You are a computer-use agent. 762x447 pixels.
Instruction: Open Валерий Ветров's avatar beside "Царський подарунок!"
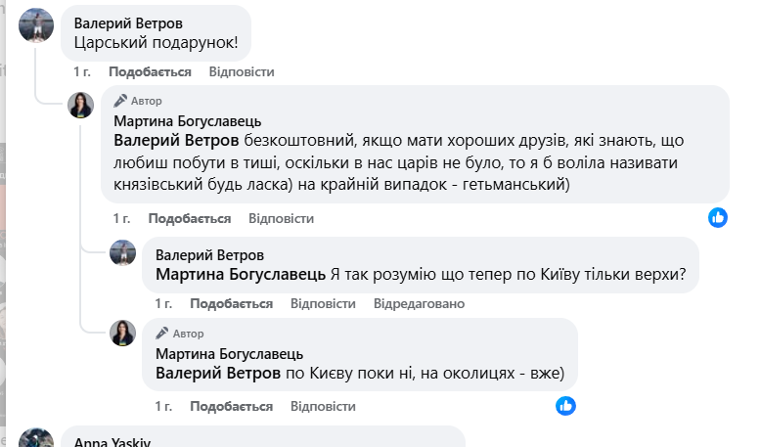[37, 25]
